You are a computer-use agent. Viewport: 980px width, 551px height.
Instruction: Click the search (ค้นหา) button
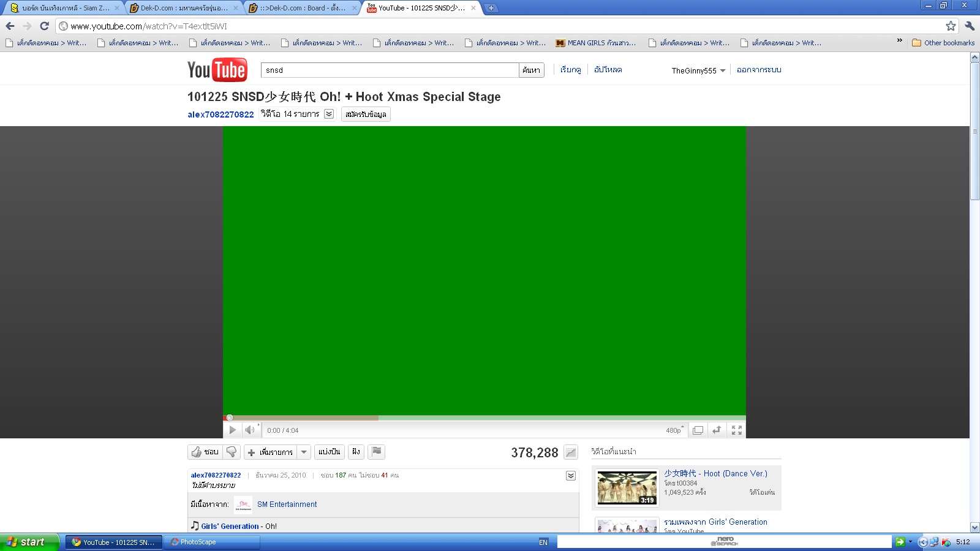click(x=532, y=70)
